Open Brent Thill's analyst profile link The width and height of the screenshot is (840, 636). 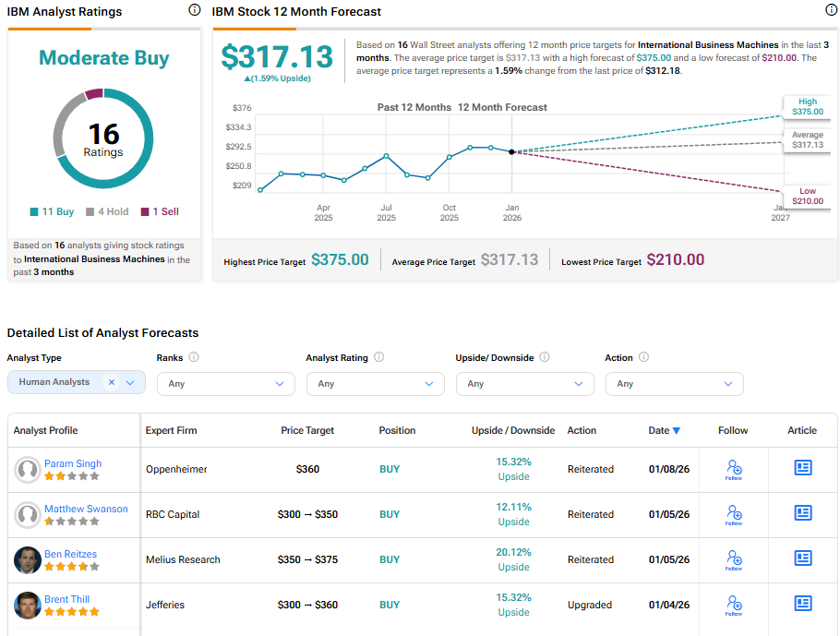click(x=67, y=599)
